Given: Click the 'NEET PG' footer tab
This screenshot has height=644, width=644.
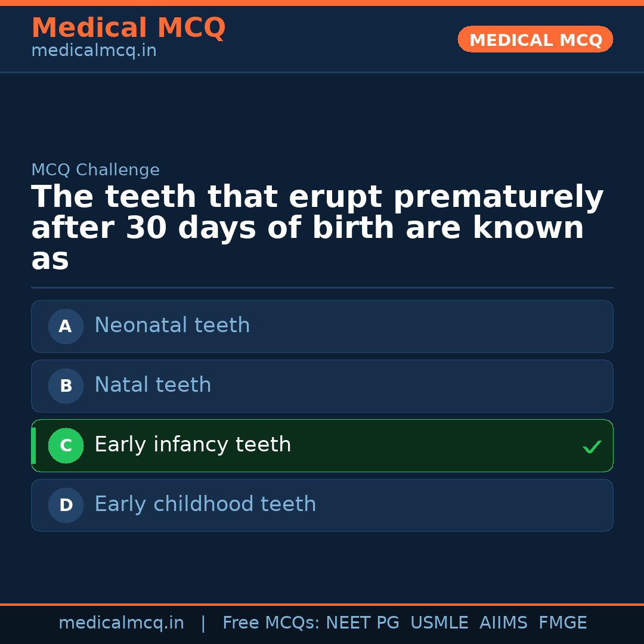Looking at the screenshot, I should pos(362,623).
